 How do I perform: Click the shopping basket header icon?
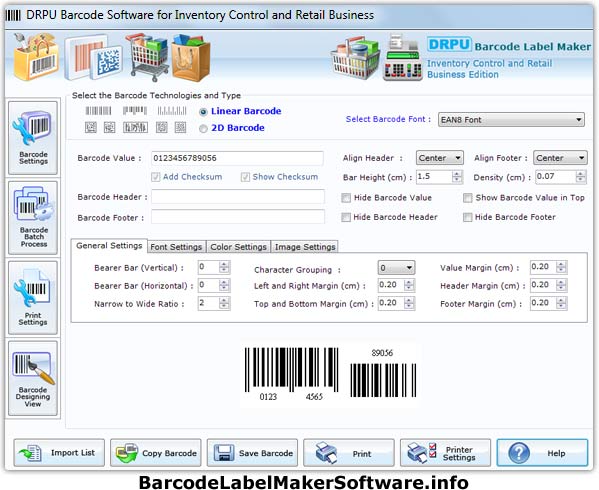pyautogui.click(x=355, y=59)
